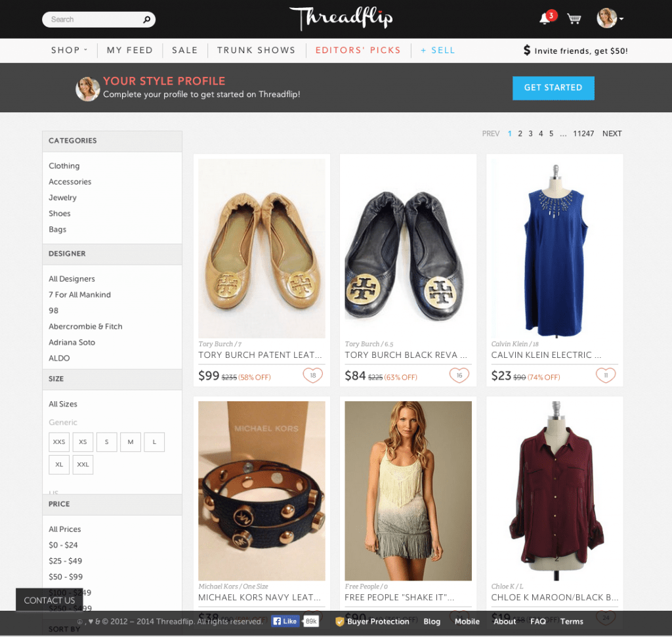Open Editors' Picks

pyautogui.click(x=358, y=50)
